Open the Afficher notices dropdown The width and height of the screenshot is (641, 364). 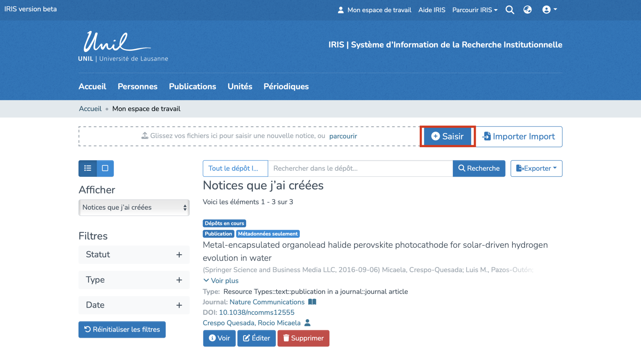[x=134, y=207]
